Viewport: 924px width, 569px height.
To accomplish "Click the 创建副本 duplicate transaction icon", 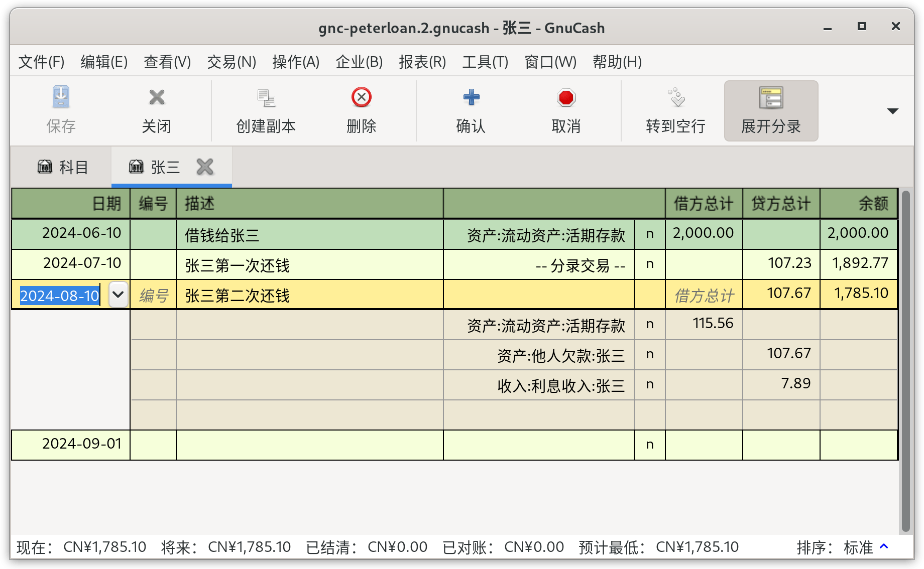I will coord(266,98).
